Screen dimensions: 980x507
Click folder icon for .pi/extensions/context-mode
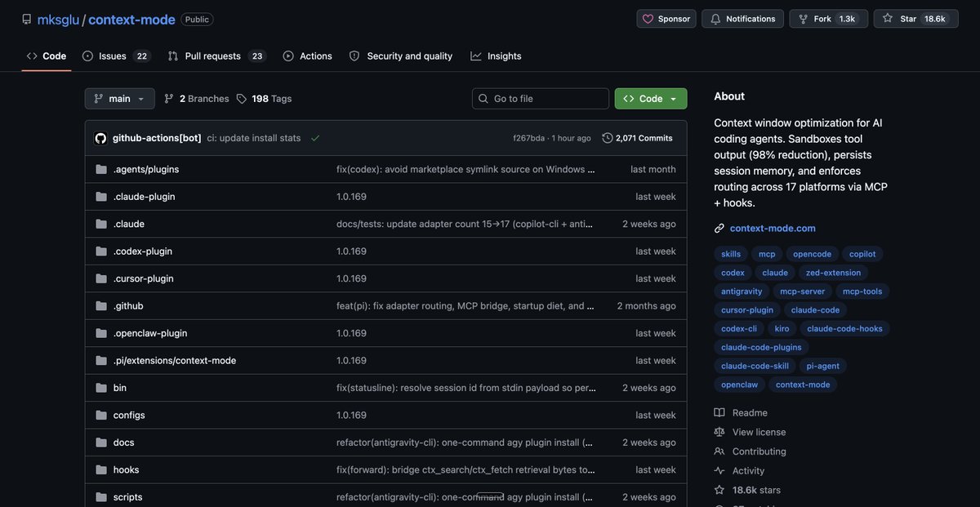click(x=101, y=361)
